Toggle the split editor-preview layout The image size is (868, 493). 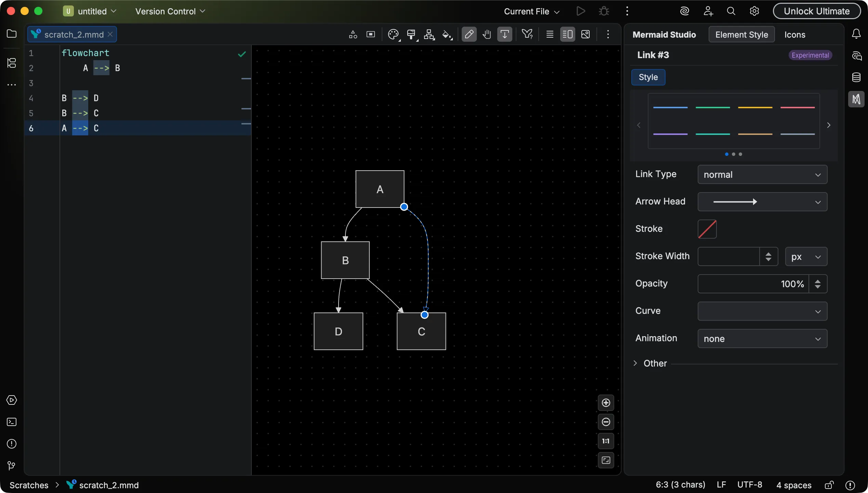[567, 34]
